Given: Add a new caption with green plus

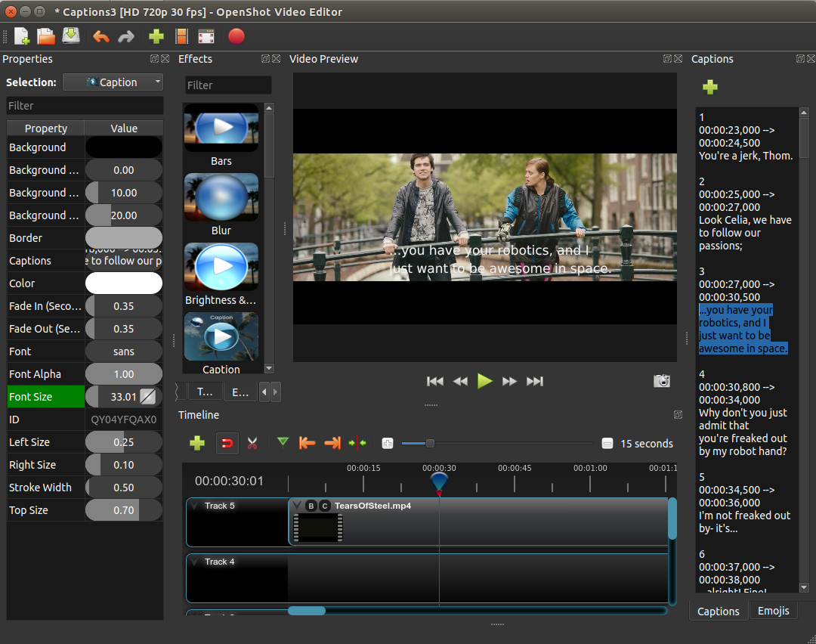Looking at the screenshot, I should click(x=709, y=87).
